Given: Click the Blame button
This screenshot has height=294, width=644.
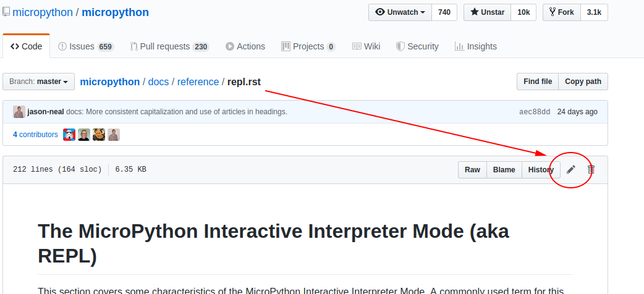Looking at the screenshot, I should pyautogui.click(x=504, y=170).
